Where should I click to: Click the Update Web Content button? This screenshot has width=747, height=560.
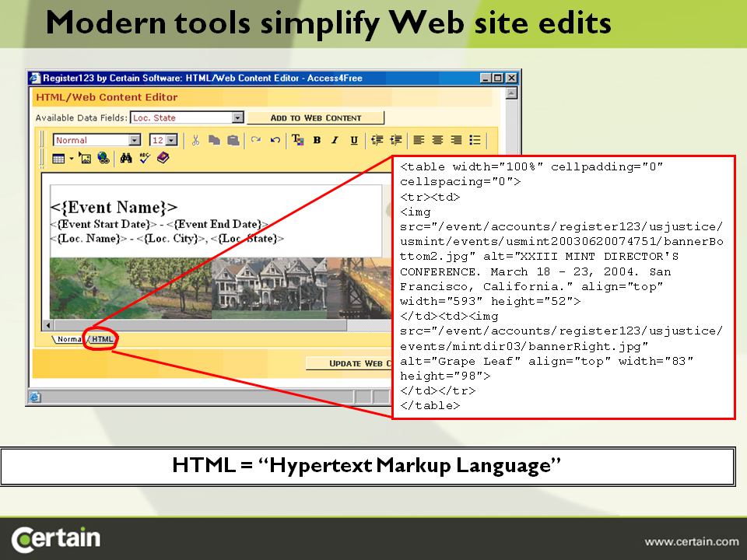pyautogui.click(x=349, y=363)
